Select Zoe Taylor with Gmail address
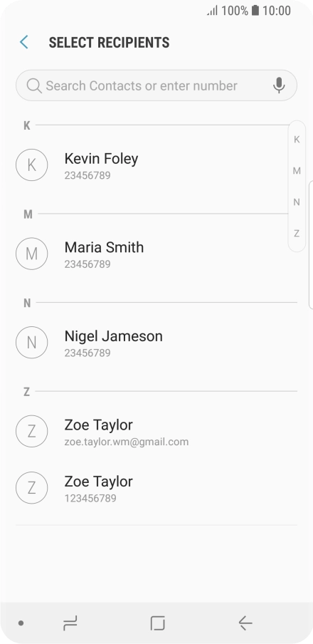This screenshot has height=644, width=313. (156, 431)
